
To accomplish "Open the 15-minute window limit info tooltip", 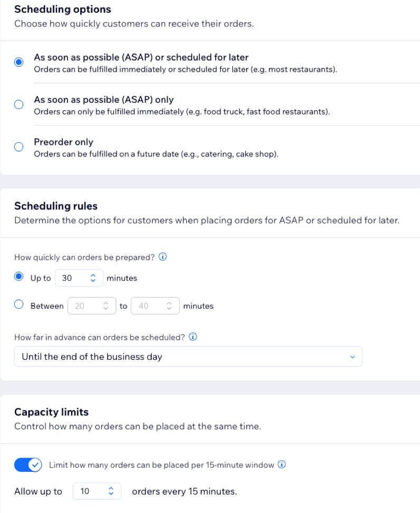I will pos(282,465).
